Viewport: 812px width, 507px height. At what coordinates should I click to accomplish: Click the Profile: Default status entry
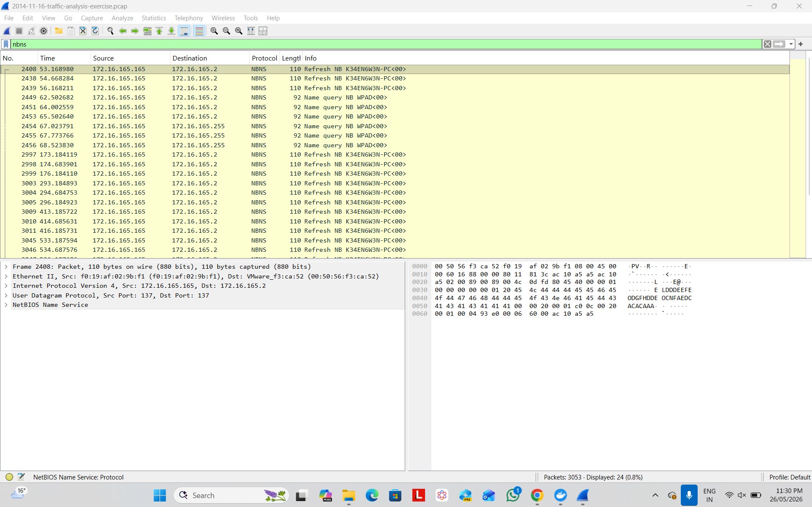click(789, 477)
